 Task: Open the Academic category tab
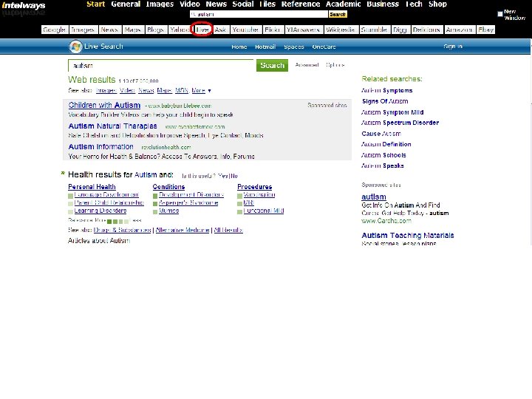click(343, 4)
